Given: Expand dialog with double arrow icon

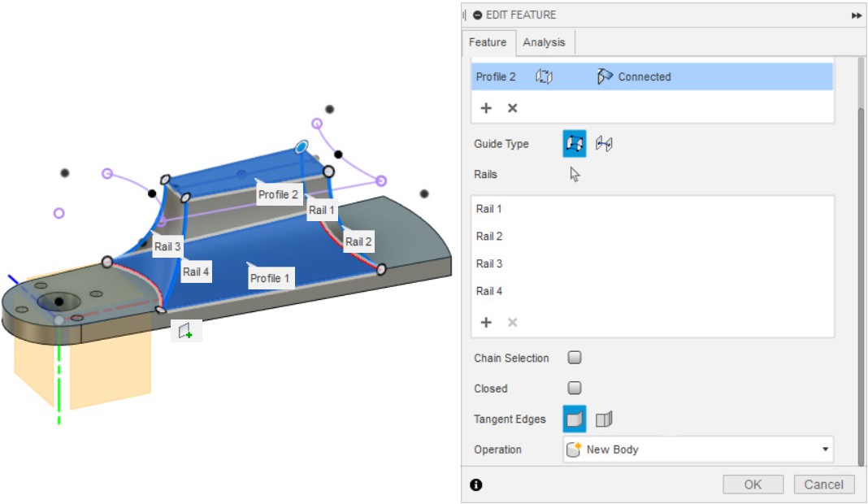Looking at the screenshot, I should pos(857,15).
